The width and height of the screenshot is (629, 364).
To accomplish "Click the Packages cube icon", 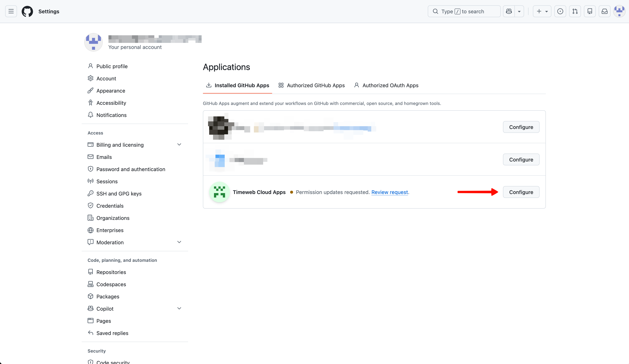I will 90,296.
